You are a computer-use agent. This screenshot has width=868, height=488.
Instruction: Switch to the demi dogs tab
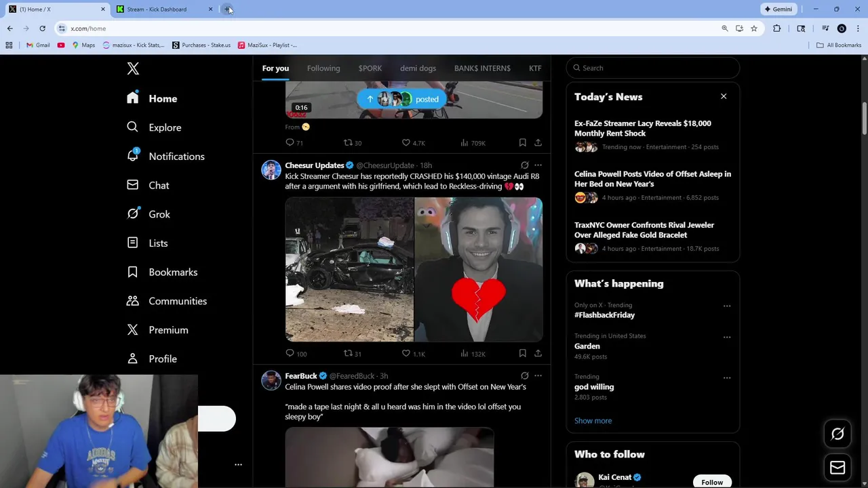coord(418,68)
